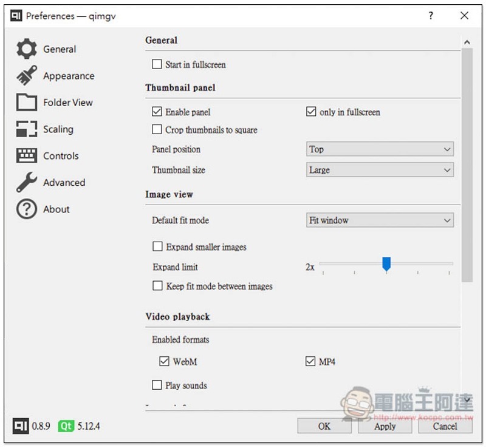The image size is (486, 448).
Task: Click the Advanced wrench icon
Action: (x=26, y=182)
